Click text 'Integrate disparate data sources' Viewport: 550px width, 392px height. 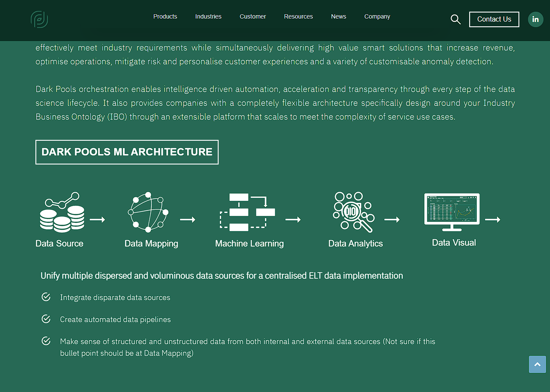tap(115, 297)
